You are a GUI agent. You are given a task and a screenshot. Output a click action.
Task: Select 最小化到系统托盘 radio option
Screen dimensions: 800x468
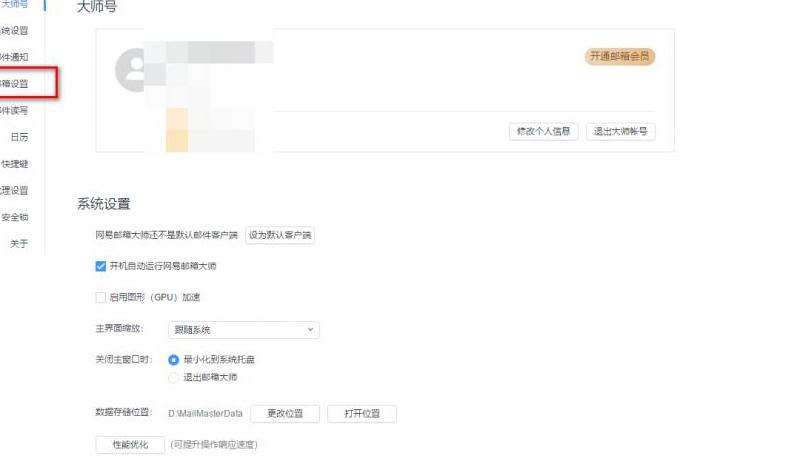click(x=173, y=360)
